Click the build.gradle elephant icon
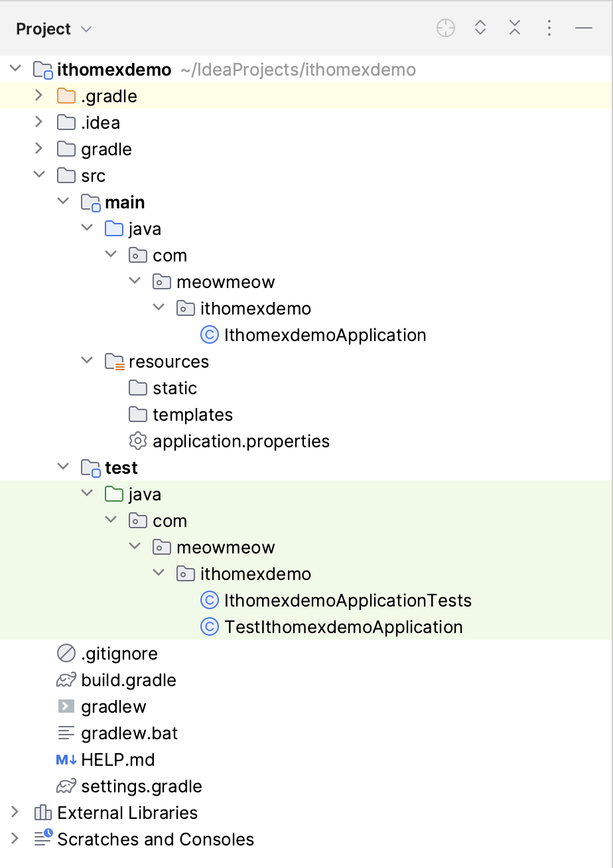The height and width of the screenshot is (868, 613). [x=66, y=680]
